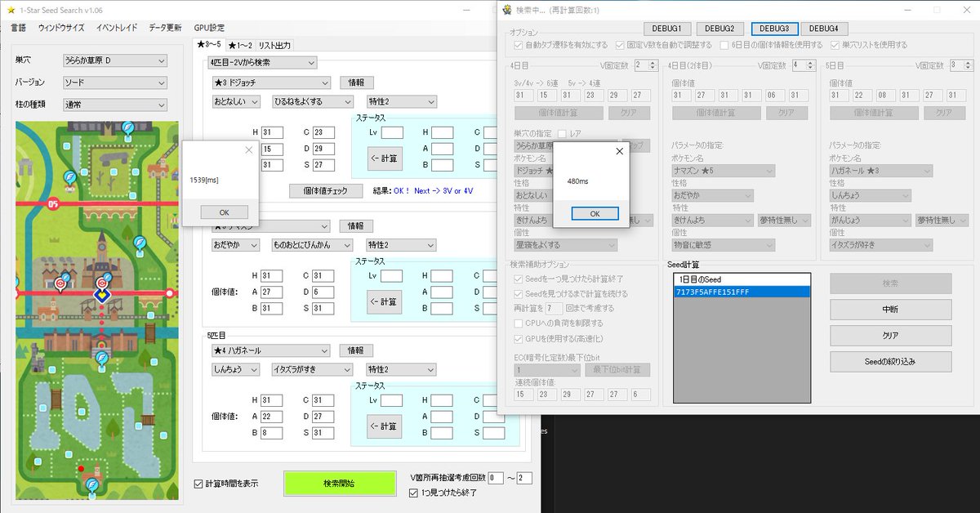The image size is (980, 513).
Task: Switch to the リスト出力 tab
Action: click(274, 45)
